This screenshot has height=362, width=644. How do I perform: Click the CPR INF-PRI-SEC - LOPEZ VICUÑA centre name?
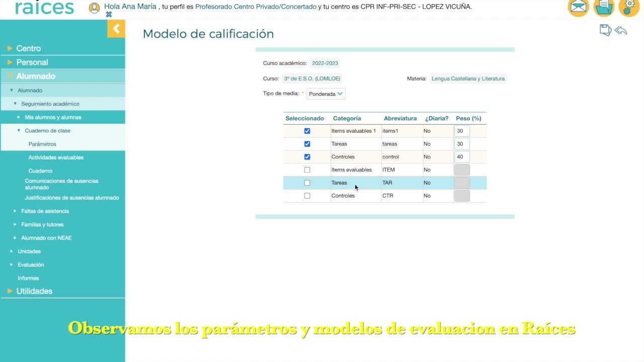click(416, 7)
